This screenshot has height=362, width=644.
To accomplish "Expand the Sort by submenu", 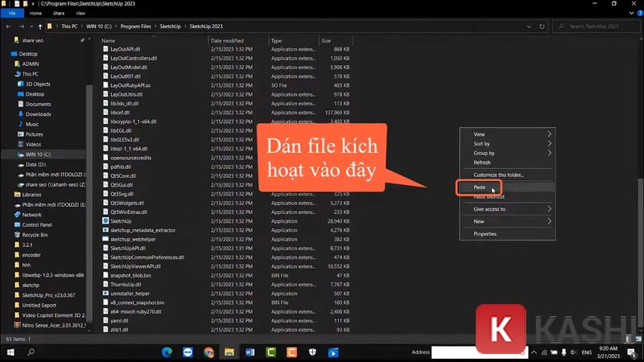I will 550,143.
